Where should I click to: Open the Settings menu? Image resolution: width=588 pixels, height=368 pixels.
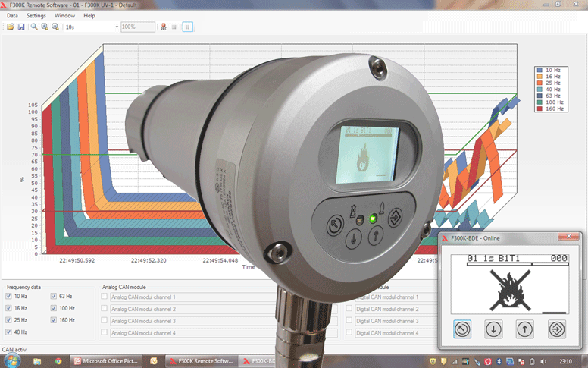click(x=36, y=16)
